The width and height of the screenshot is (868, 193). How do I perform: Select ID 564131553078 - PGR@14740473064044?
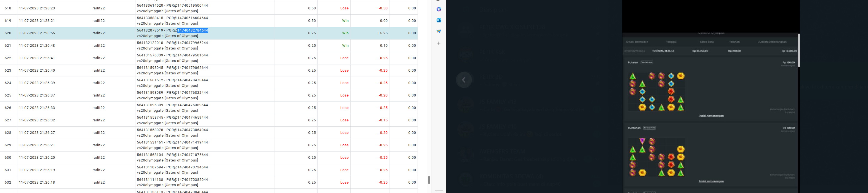coord(172,130)
